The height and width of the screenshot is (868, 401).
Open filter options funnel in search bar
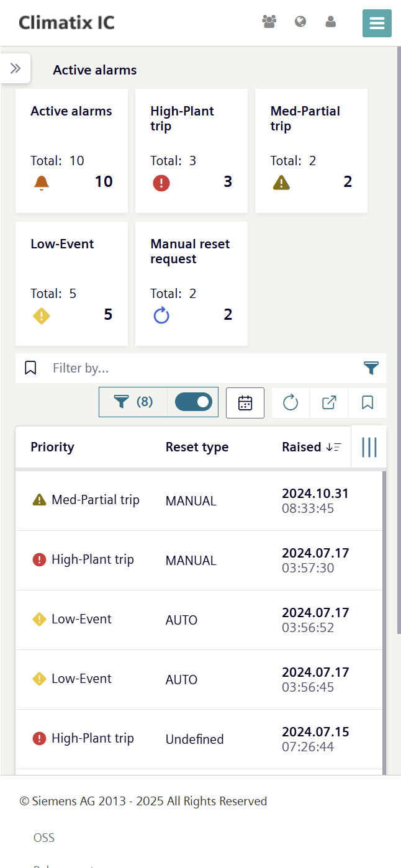pyautogui.click(x=371, y=368)
